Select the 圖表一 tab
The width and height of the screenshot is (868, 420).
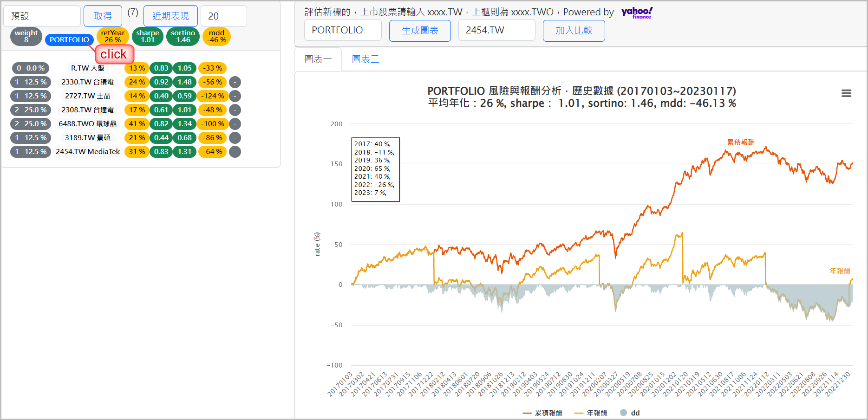coord(318,59)
